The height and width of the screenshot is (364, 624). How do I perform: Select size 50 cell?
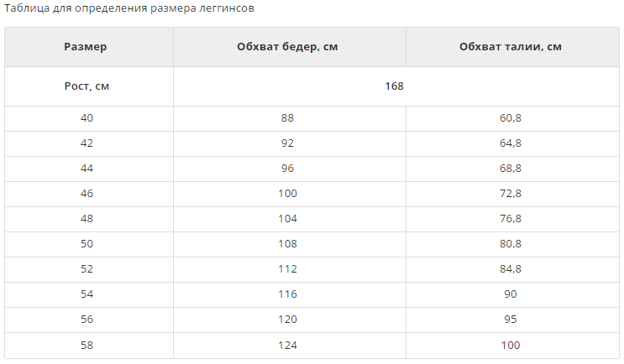87,243
